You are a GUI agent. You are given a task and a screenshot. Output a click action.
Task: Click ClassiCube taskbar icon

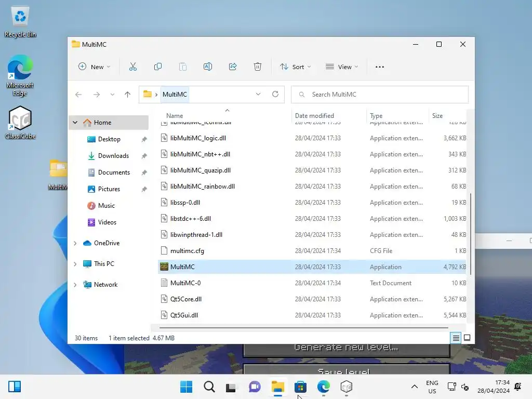click(347, 387)
